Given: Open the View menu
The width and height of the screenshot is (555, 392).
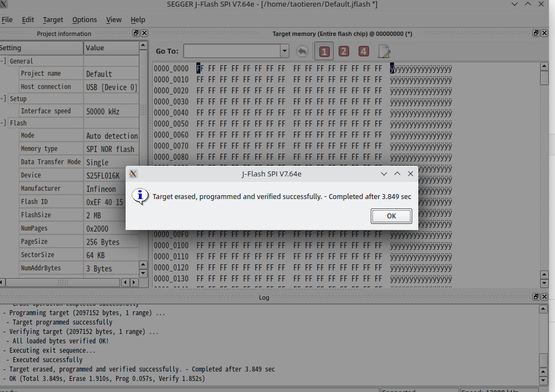Looking at the screenshot, I should tap(113, 20).
